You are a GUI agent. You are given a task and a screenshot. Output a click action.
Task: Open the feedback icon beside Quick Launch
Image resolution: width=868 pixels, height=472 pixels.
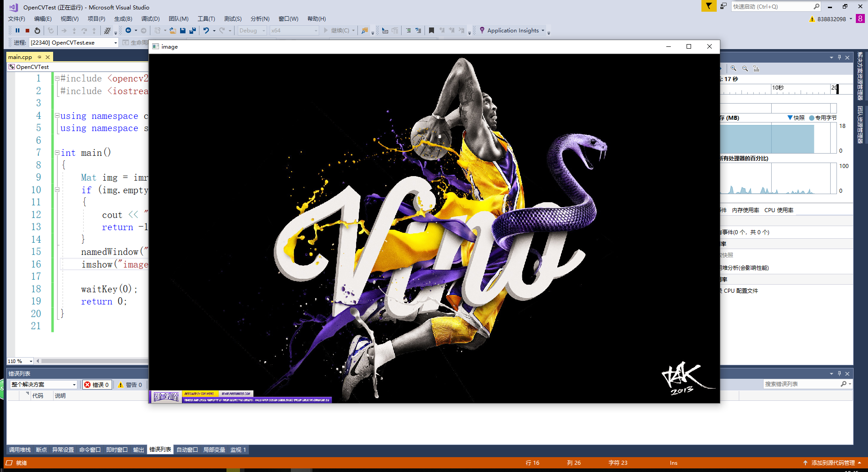723,6
